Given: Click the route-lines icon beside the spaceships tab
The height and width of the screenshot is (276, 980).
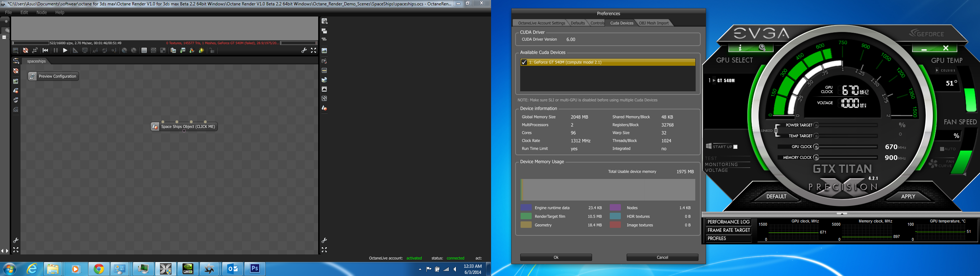Looking at the screenshot, I should click(15, 61).
